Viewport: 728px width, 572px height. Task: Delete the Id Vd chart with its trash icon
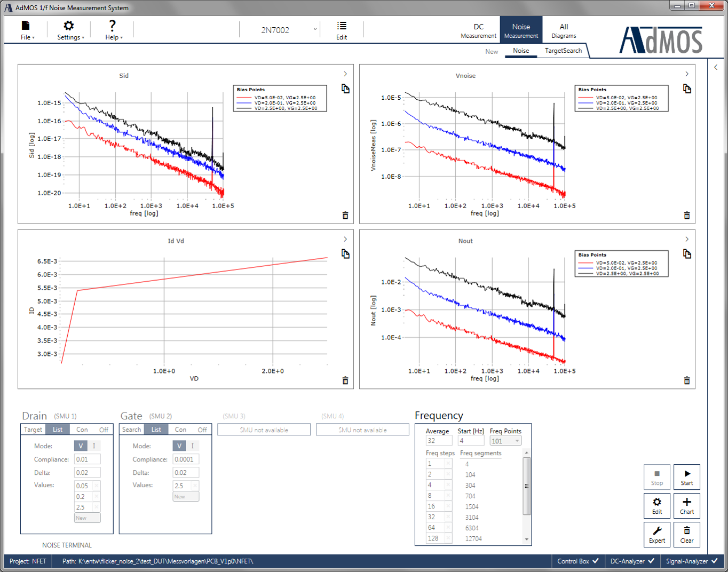coord(345,380)
